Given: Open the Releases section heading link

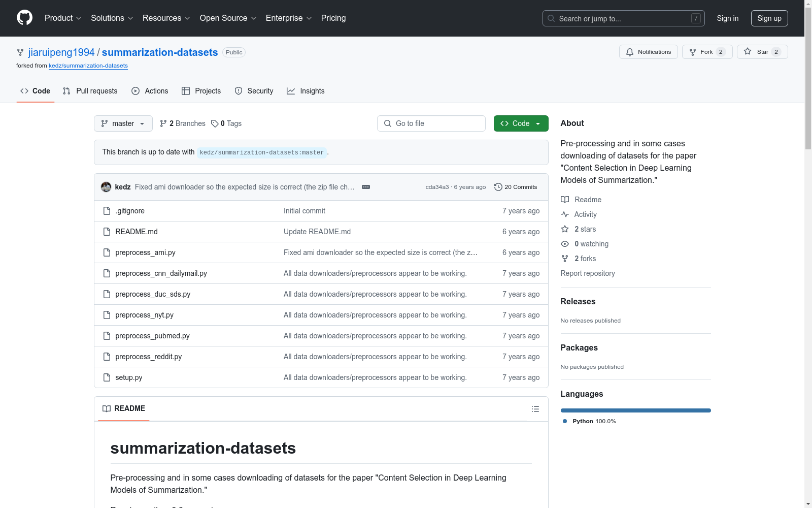Looking at the screenshot, I should pyautogui.click(x=578, y=301).
